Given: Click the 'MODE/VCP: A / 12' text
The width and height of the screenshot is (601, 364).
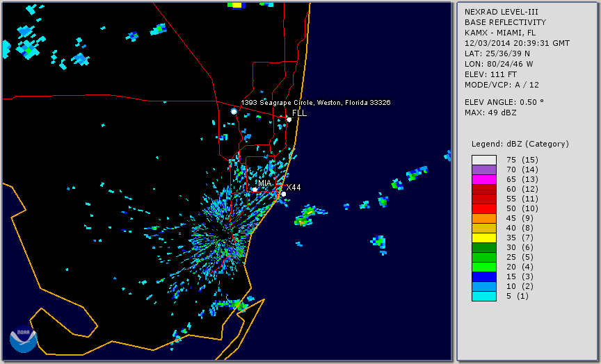Looking at the screenshot, I should (502, 85).
